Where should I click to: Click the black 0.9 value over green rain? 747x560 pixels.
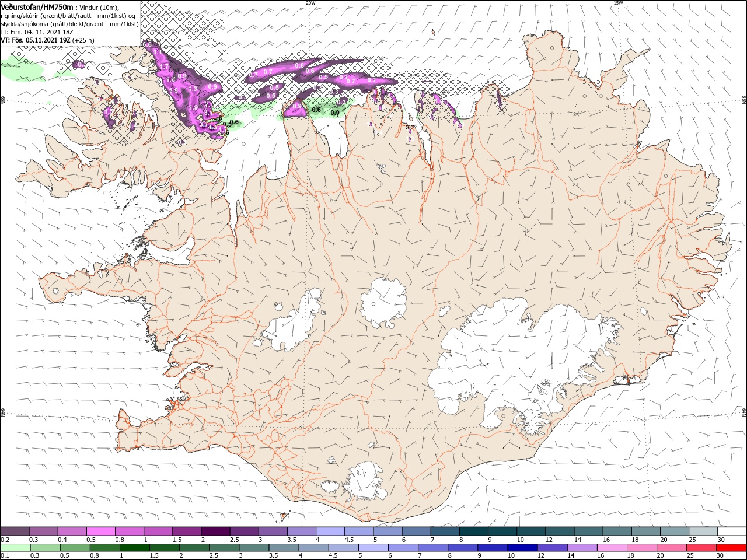tap(335, 113)
